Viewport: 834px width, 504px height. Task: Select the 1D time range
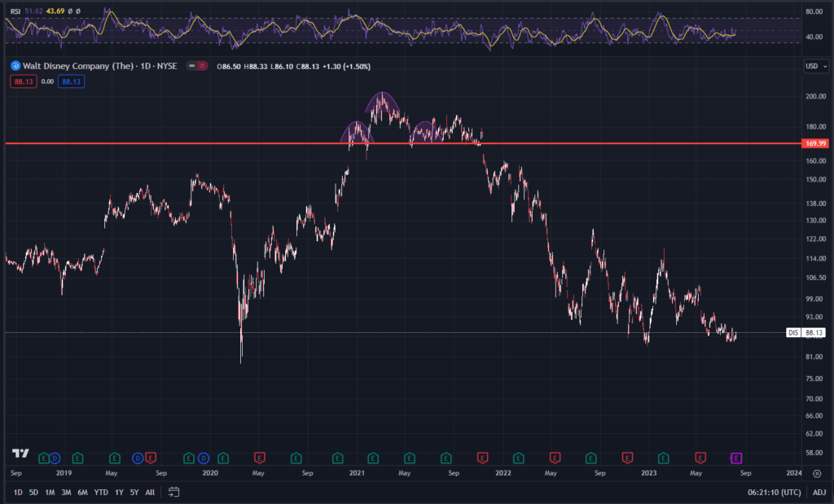click(18, 493)
